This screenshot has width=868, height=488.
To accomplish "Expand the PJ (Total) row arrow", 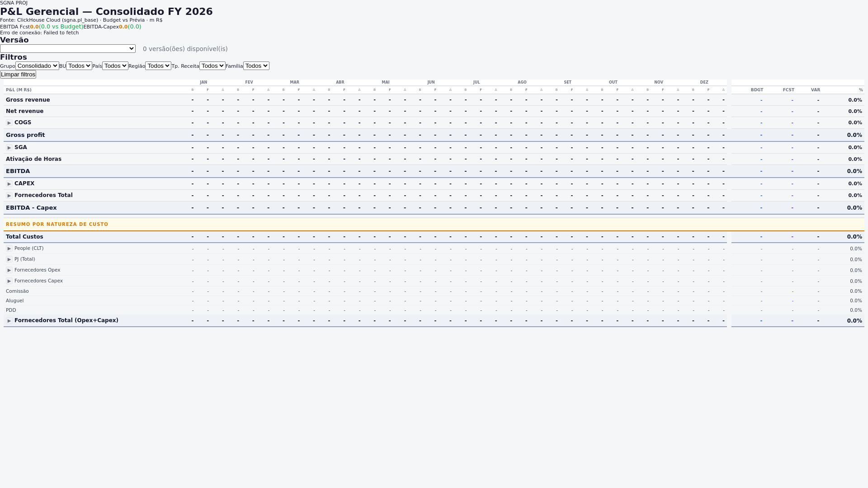I will pyautogui.click(x=9, y=259).
